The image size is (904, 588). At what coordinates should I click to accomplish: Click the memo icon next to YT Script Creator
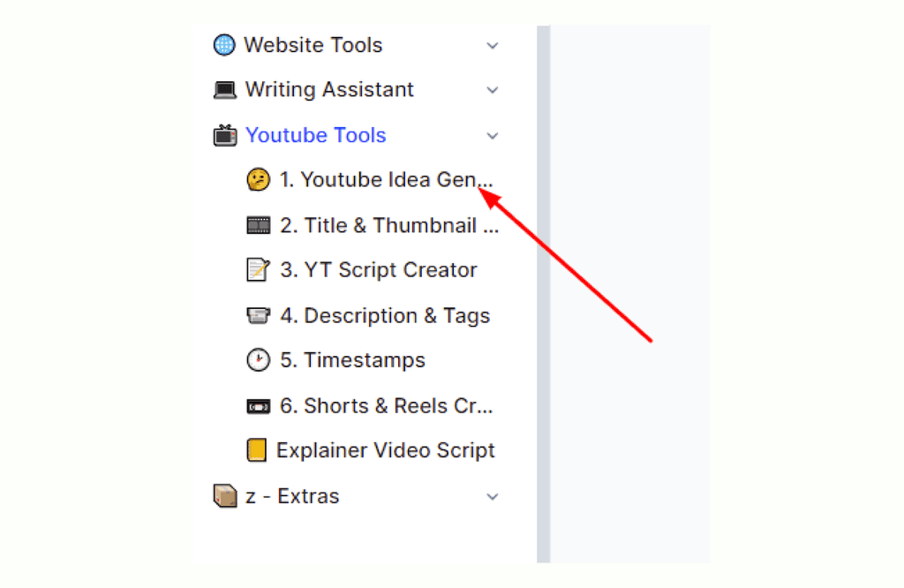click(x=257, y=270)
